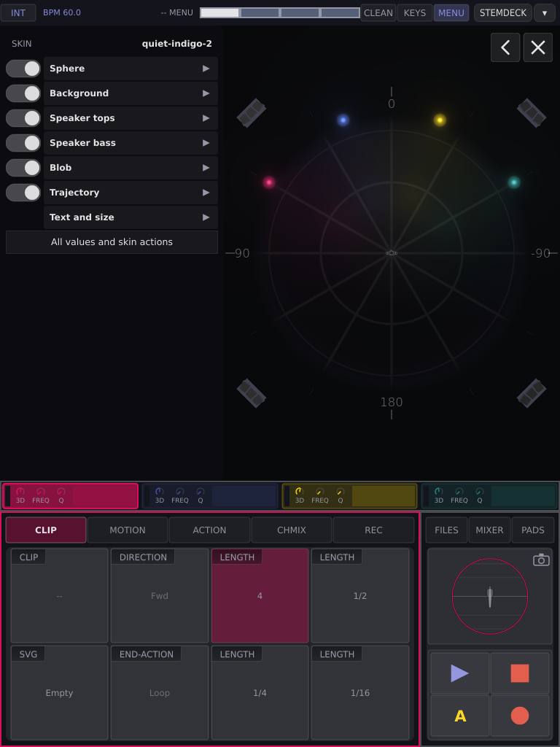Toggle the Speaker tops switch
Screen dimensions: 560x747
pos(23,118)
